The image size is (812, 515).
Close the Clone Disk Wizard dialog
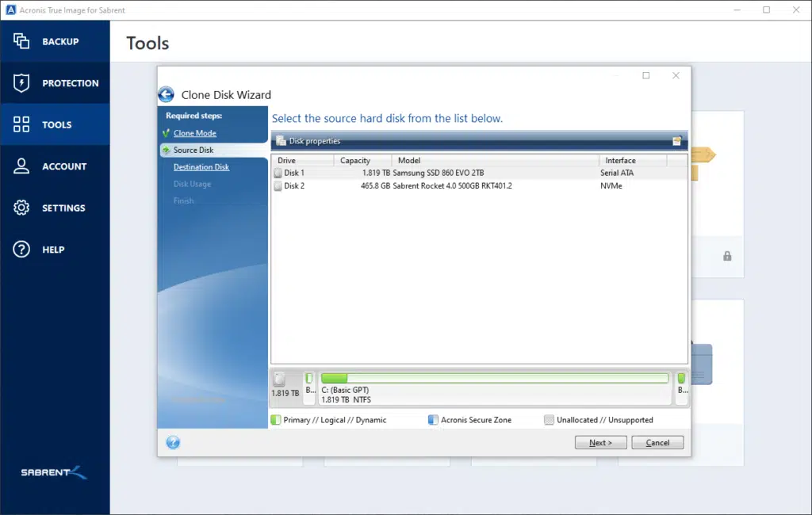coord(676,75)
